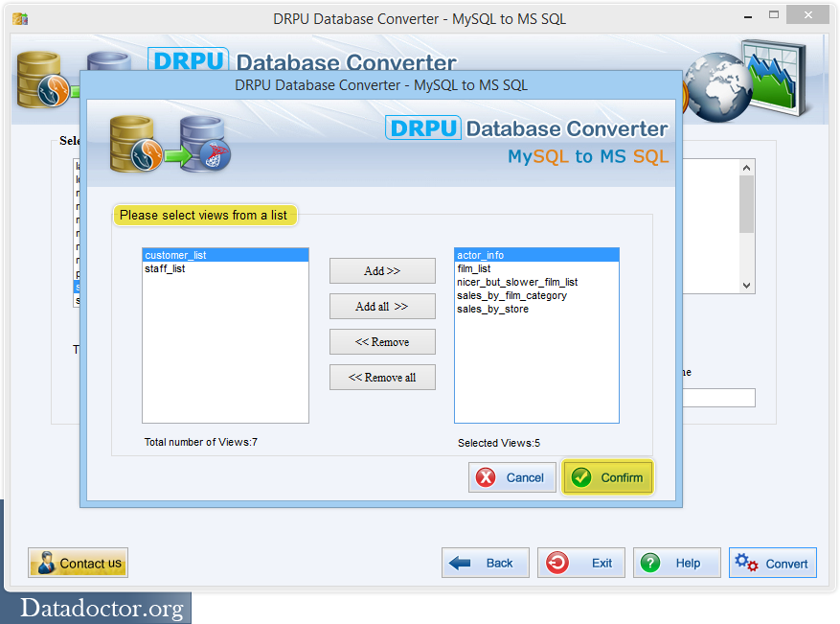The height and width of the screenshot is (624, 840).
Task: Click Exit in the main window
Action: tap(581, 563)
